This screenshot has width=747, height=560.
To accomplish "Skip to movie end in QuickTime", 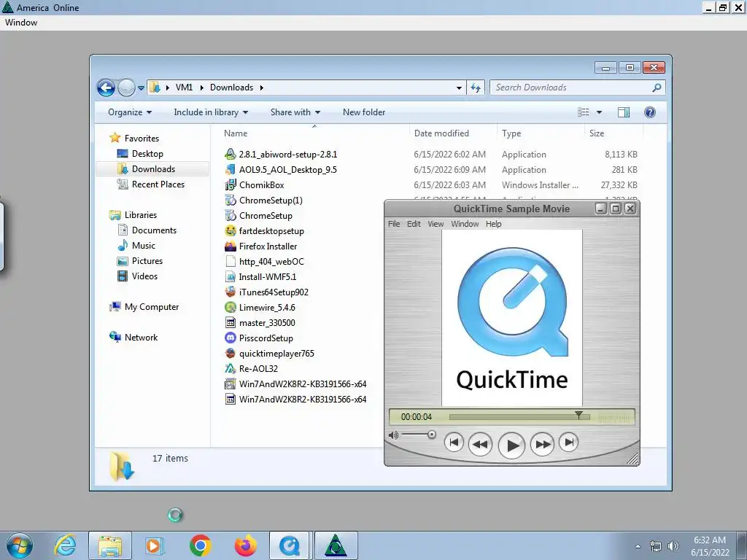I will [569, 443].
